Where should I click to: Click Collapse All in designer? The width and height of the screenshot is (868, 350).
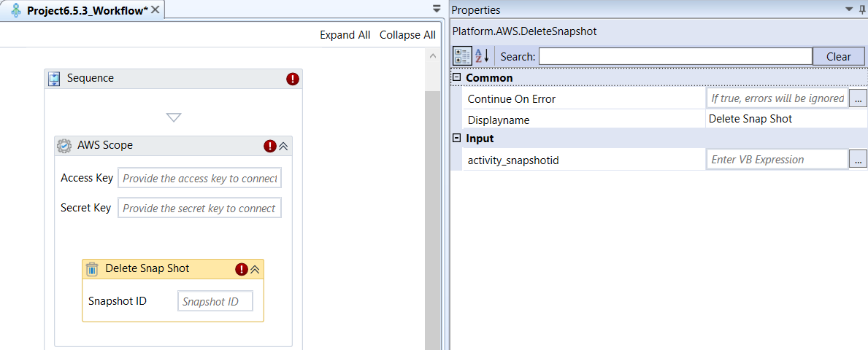(x=407, y=35)
